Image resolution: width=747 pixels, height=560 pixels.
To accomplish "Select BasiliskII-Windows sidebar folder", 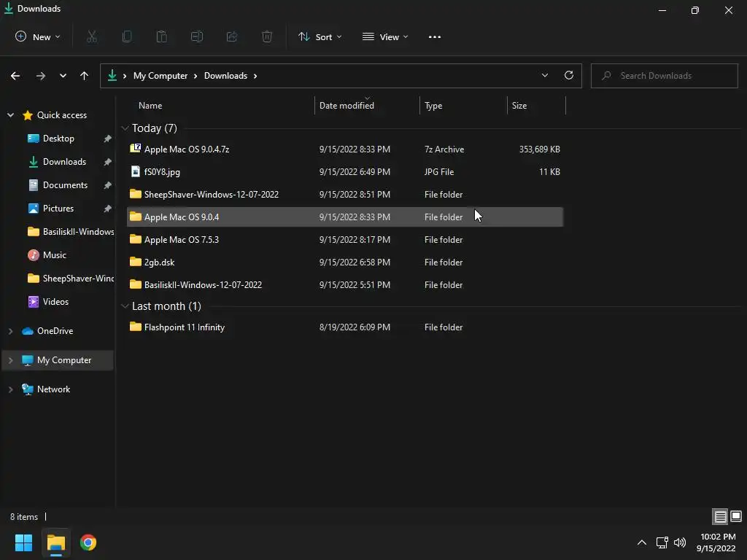I will (71, 232).
